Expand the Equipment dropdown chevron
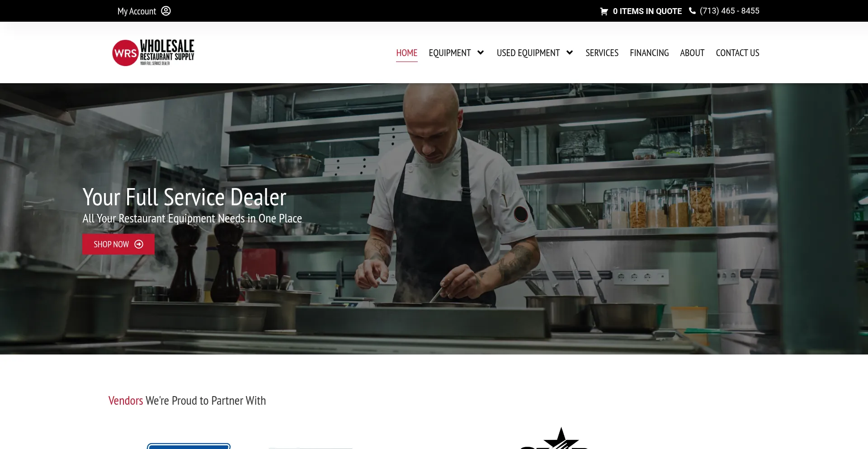The width and height of the screenshot is (868, 449). pyautogui.click(x=481, y=52)
